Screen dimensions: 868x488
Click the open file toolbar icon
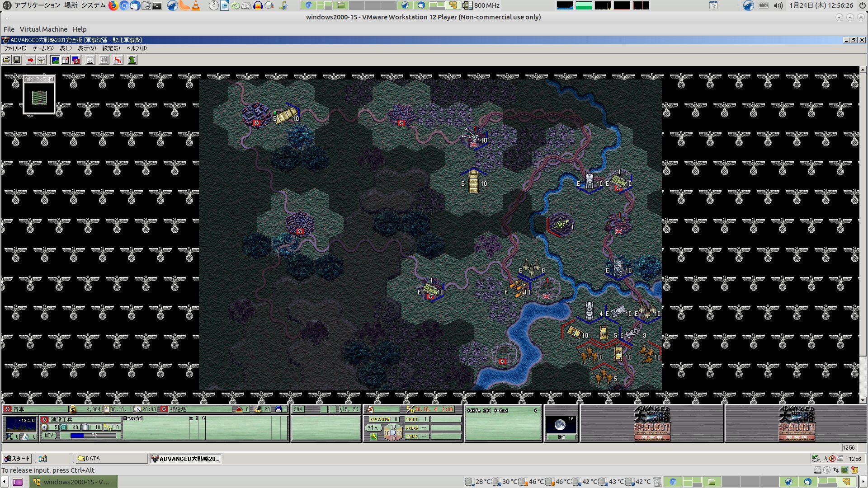coord(6,60)
